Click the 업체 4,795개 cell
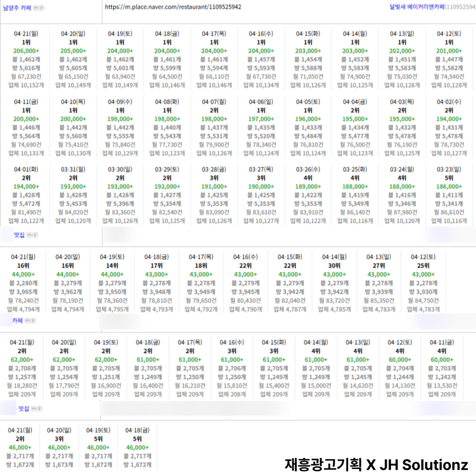 click(112, 309)
